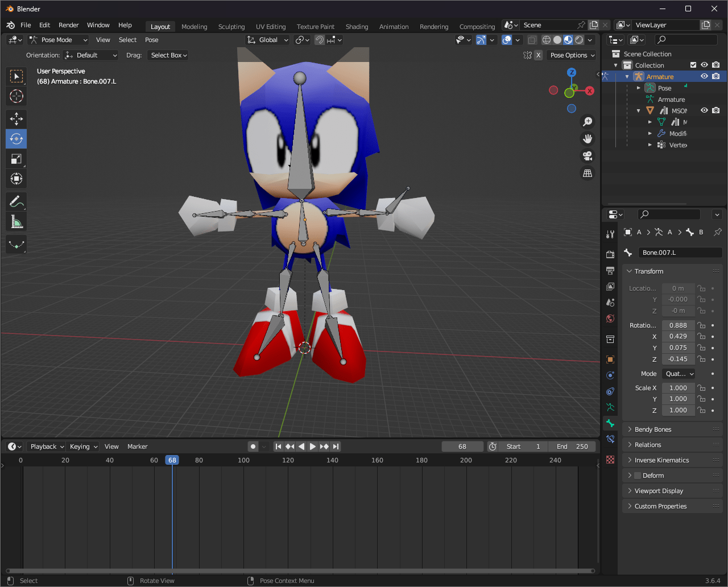Toggle viewport overlays button
728x587 pixels.
(x=507, y=40)
